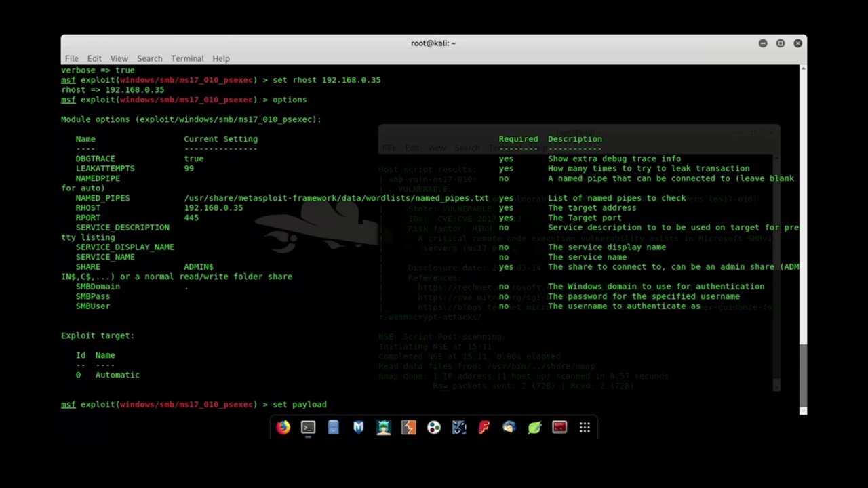
Task: Click 'The Target port' description
Action: click(585, 218)
